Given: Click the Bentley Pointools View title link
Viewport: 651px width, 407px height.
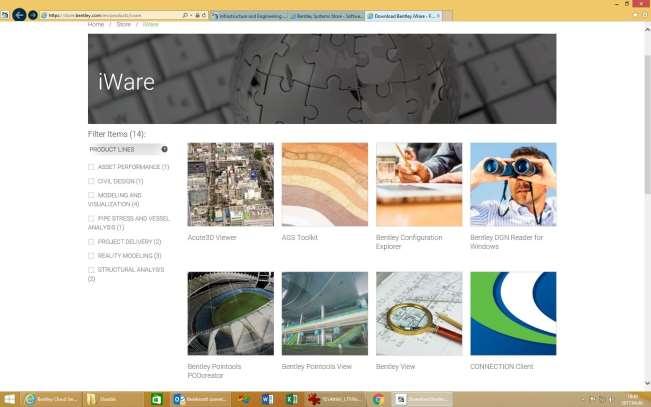Looking at the screenshot, I should (316, 367).
